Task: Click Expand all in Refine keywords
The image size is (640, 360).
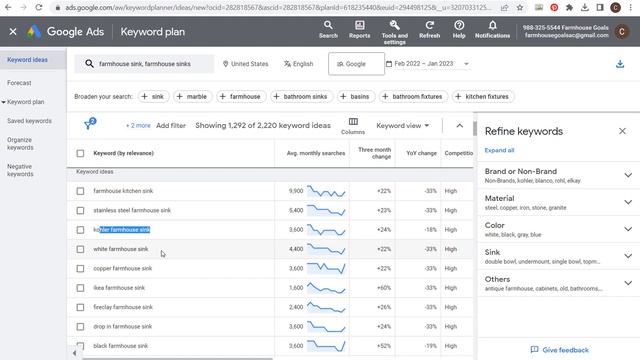Action: (499, 150)
